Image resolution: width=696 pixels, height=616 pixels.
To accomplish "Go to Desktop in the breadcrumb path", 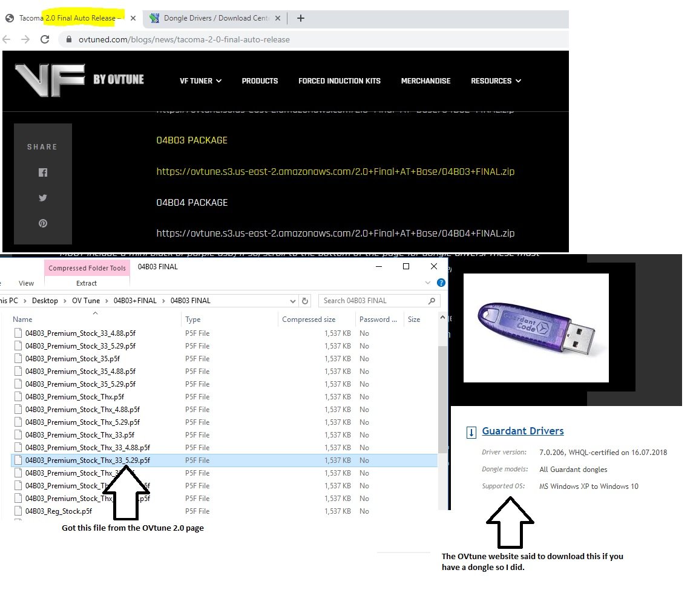I will point(45,301).
